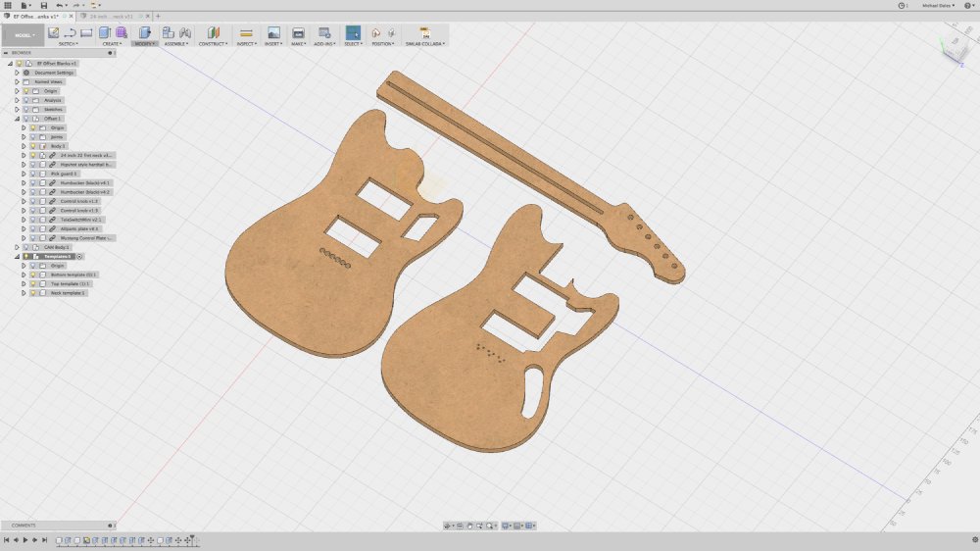Collapse the Offset:1 component node
This screenshot has height=551, width=980.
click(17, 119)
